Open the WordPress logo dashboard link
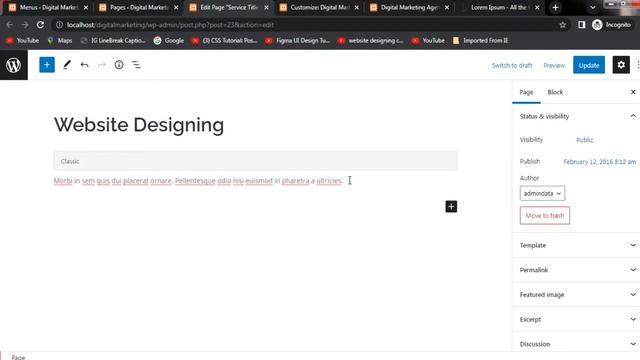This screenshot has width=640, height=360. pos(13,65)
